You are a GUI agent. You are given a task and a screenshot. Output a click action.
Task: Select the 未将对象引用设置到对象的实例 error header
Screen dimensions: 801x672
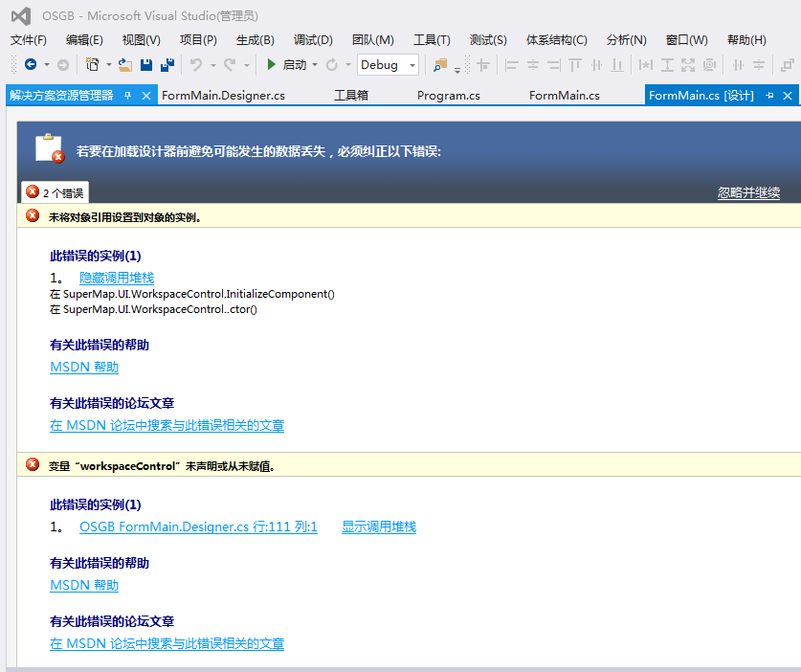pyautogui.click(x=409, y=216)
